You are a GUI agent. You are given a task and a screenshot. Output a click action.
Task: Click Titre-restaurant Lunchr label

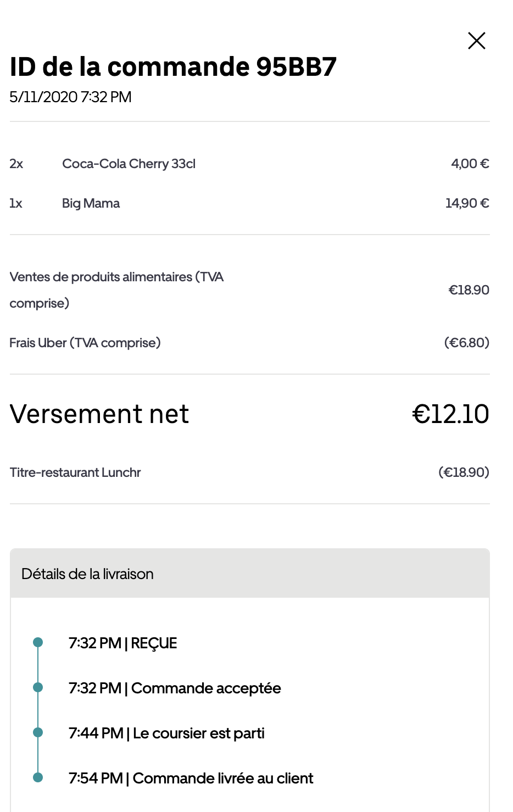pos(75,472)
